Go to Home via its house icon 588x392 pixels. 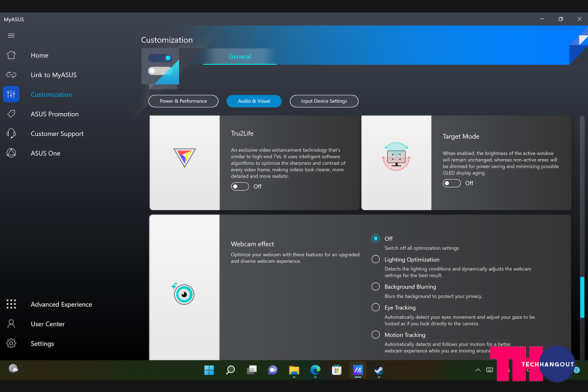(x=11, y=55)
